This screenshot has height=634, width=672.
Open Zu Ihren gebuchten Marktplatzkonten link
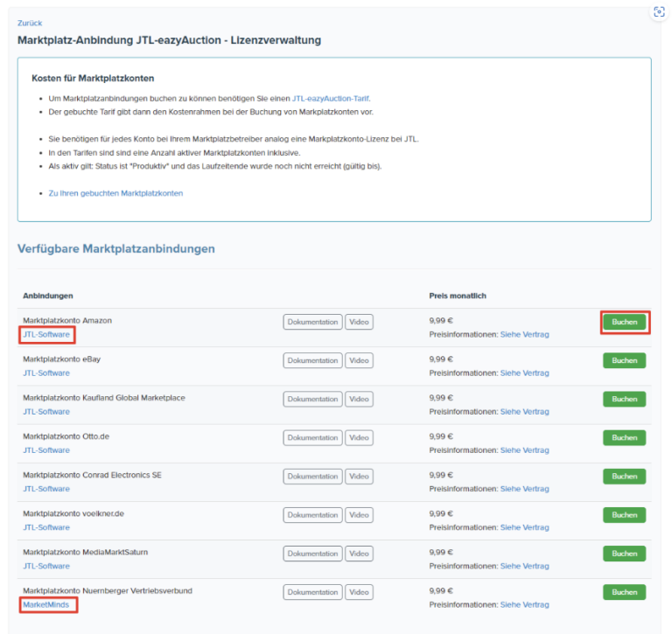click(x=115, y=193)
